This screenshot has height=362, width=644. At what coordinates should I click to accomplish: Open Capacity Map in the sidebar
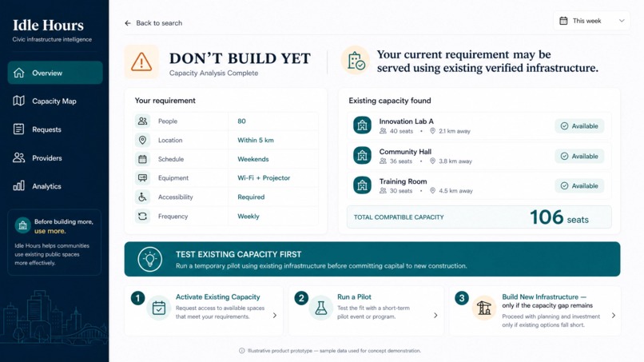click(x=55, y=101)
